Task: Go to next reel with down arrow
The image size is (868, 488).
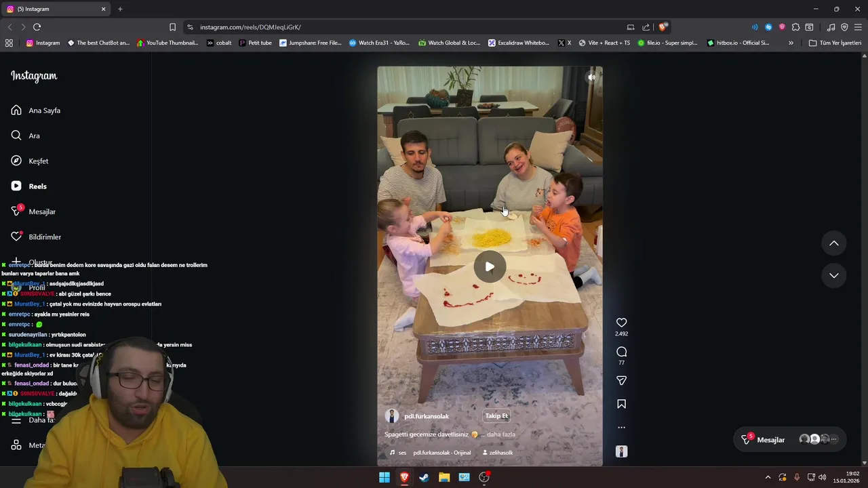Action: 834,275
